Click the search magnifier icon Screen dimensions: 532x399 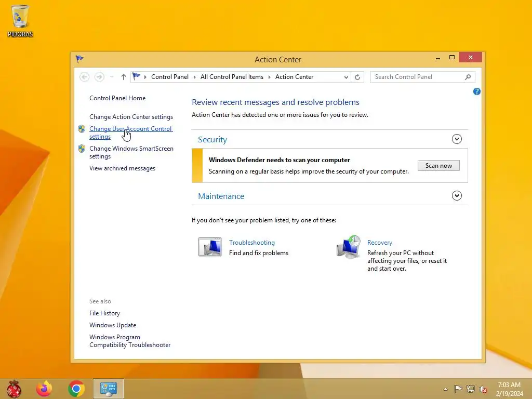click(468, 77)
